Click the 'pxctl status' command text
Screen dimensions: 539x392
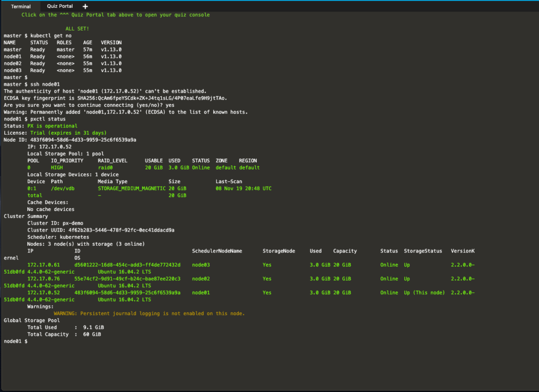pyautogui.click(x=51, y=119)
